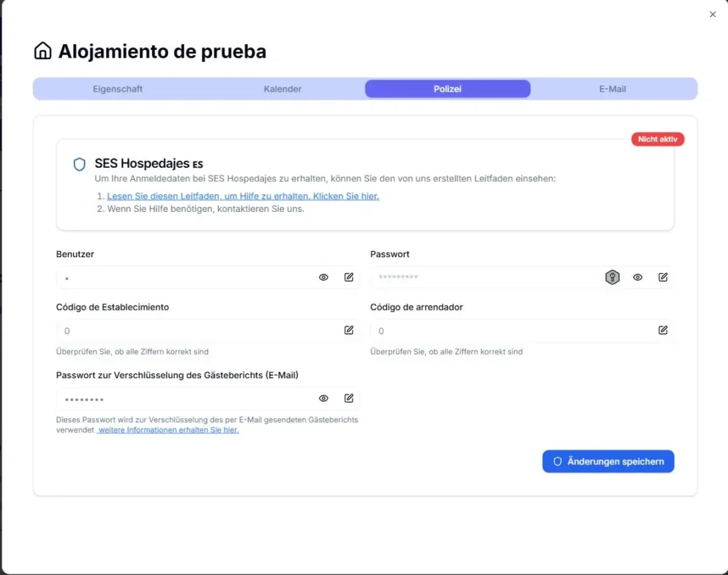Click the house icon beside Alojamiento de prueba
Viewport: 728px width, 575px height.
click(43, 51)
